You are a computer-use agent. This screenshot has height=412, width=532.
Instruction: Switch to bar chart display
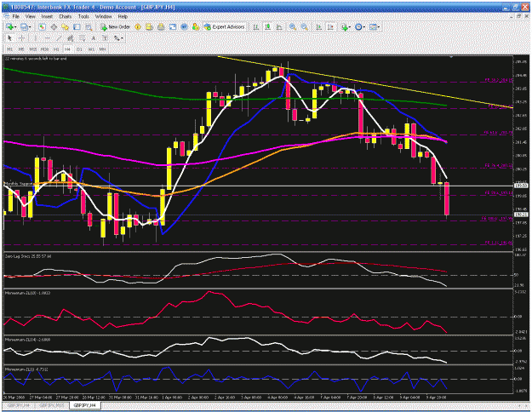256,26
